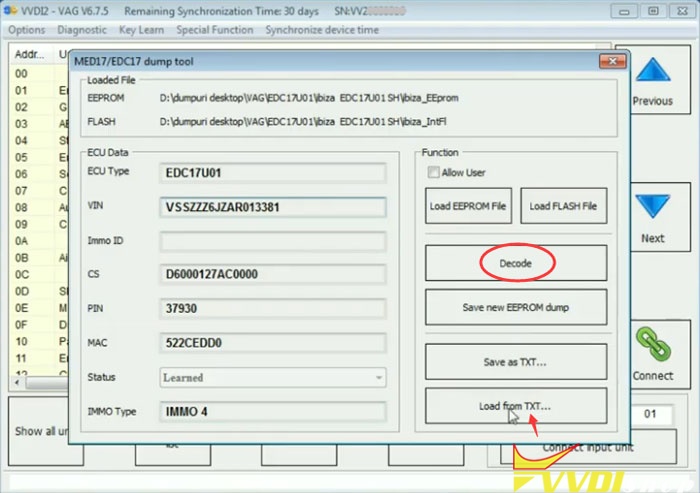Select address row 0B in unit list

39,258
